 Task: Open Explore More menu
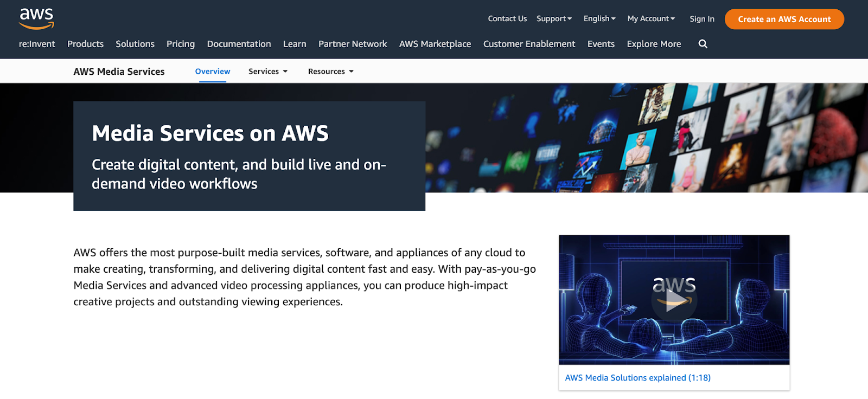[x=654, y=44]
